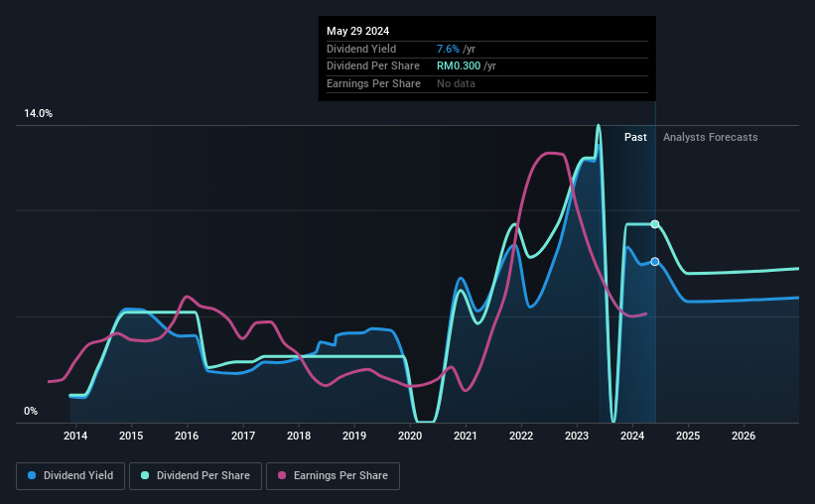The image size is (815, 504).
Task: Click the May 29 2024 tooltip date
Action: pyautogui.click(x=357, y=31)
